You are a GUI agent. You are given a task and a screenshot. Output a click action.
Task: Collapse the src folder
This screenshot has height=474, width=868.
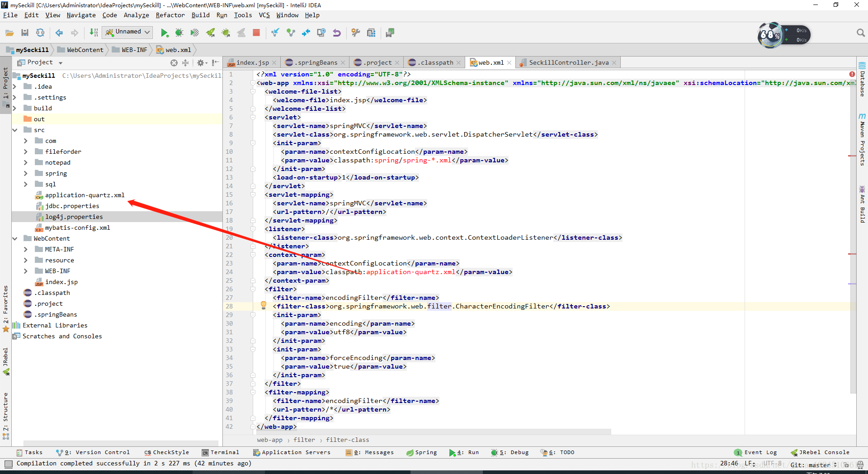point(15,130)
